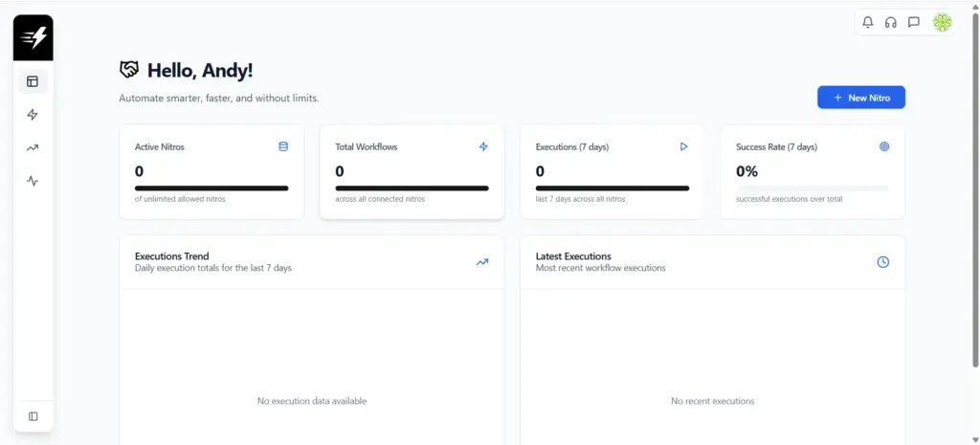This screenshot has height=445, width=980.
Task: Open the Nitros lightning sidebar icon
Action: [x=33, y=115]
